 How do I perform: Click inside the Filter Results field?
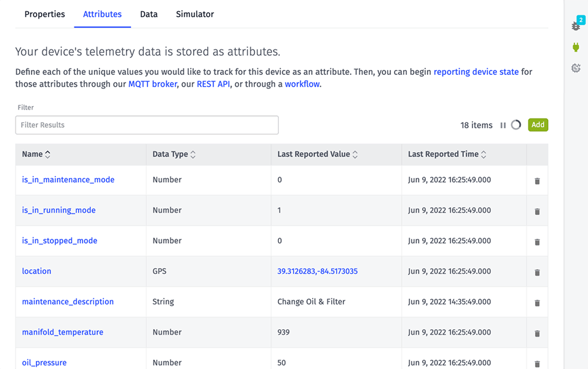coord(146,125)
